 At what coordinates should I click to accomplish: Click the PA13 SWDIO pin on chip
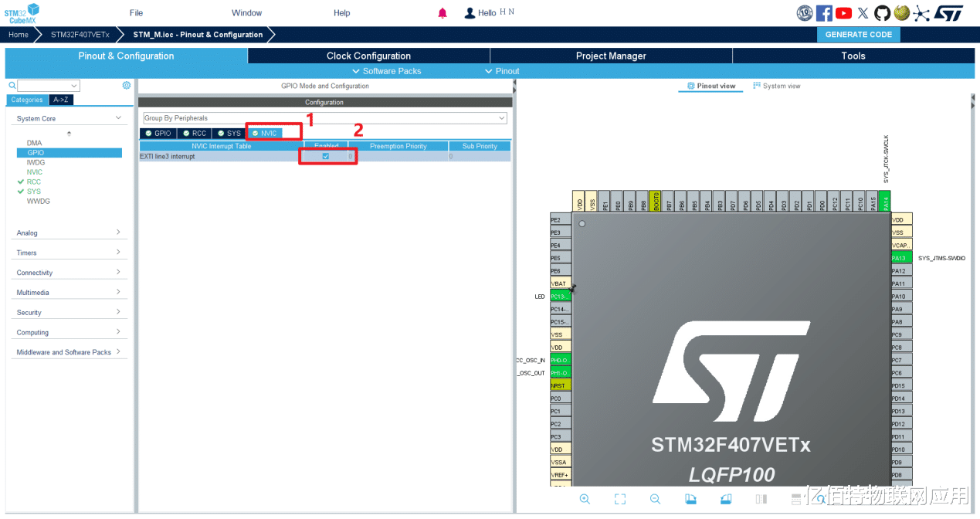(901, 258)
